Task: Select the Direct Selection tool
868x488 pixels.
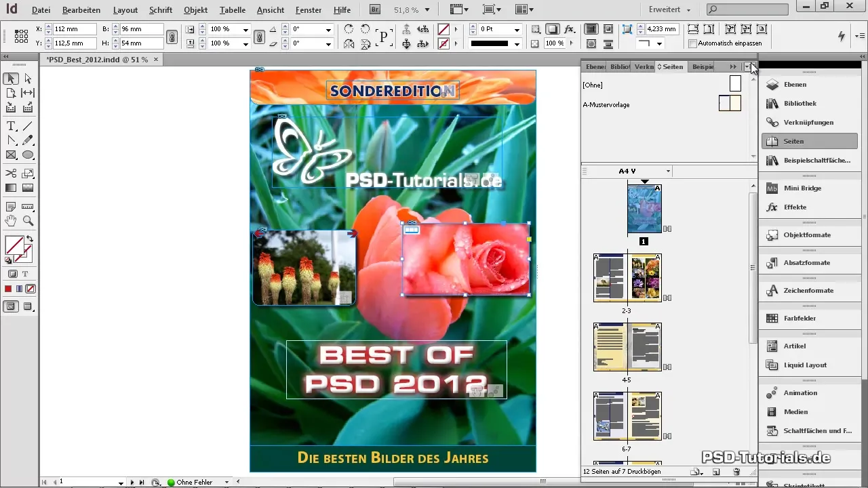Action: pos(28,79)
